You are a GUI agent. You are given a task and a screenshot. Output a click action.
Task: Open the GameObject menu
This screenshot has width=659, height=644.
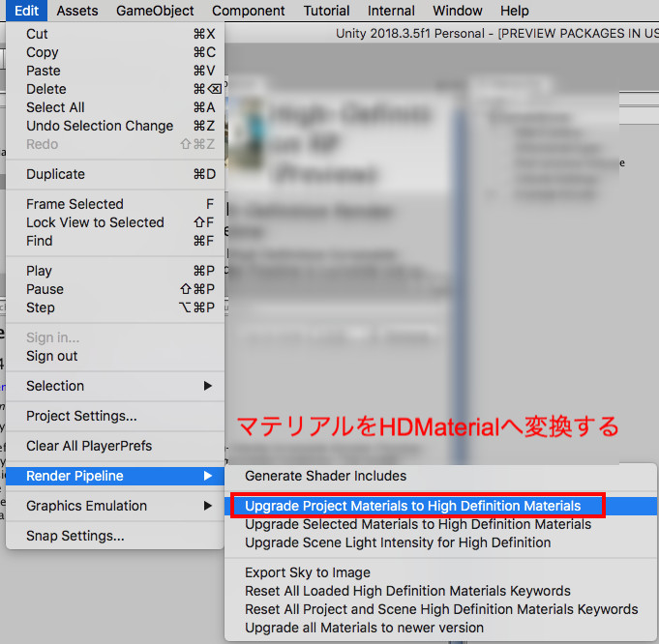tap(155, 11)
